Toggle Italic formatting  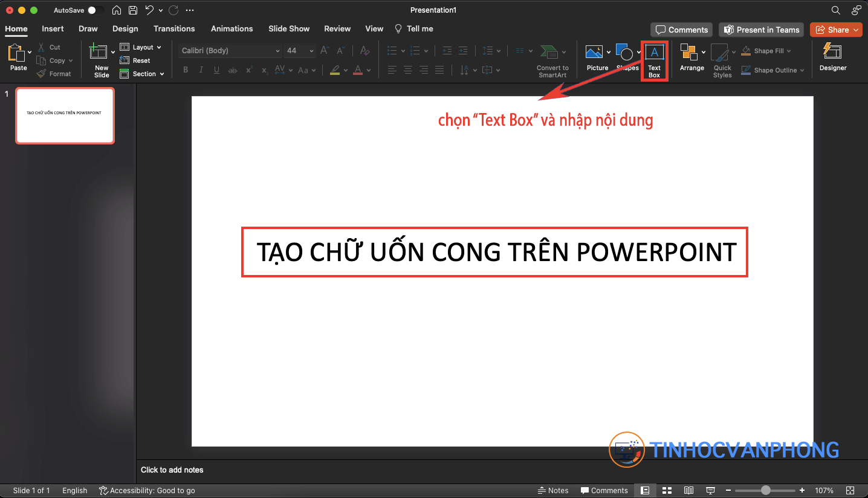click(x=201, y=70)
